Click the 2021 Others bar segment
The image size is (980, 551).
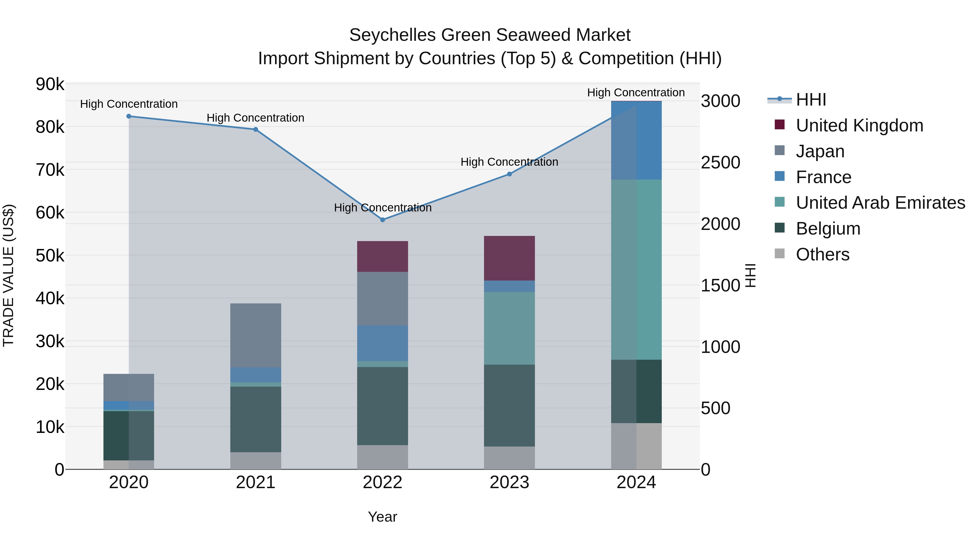256,461
